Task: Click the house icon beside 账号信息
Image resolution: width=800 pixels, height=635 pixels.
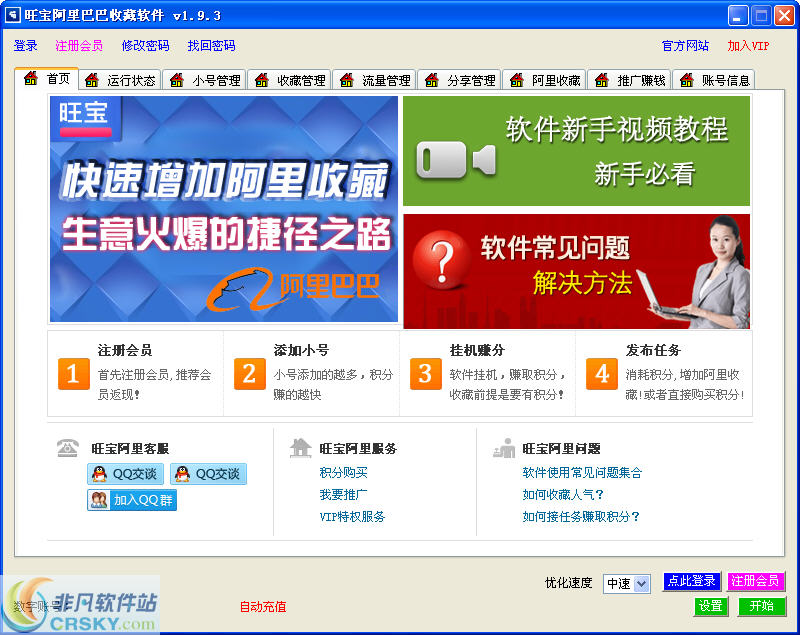Action: click(x=687, y=80)
